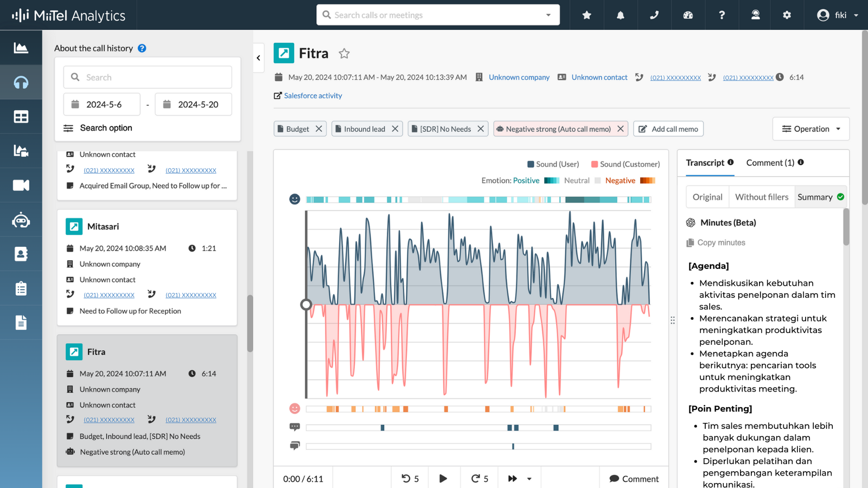Rewind the recording by 5 seconds

410,478
